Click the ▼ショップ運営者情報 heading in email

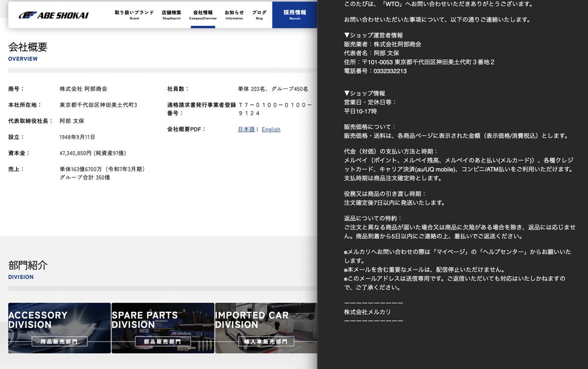tap(373, 36)
